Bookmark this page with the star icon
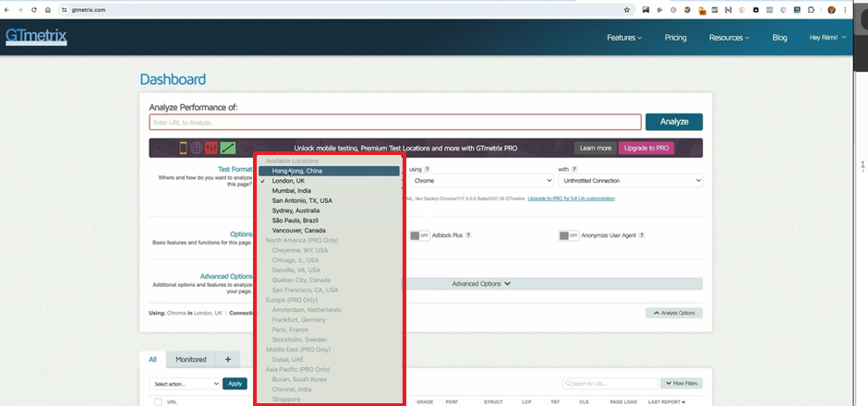Viewport: 868px width, 406px height. click(627, 10)
